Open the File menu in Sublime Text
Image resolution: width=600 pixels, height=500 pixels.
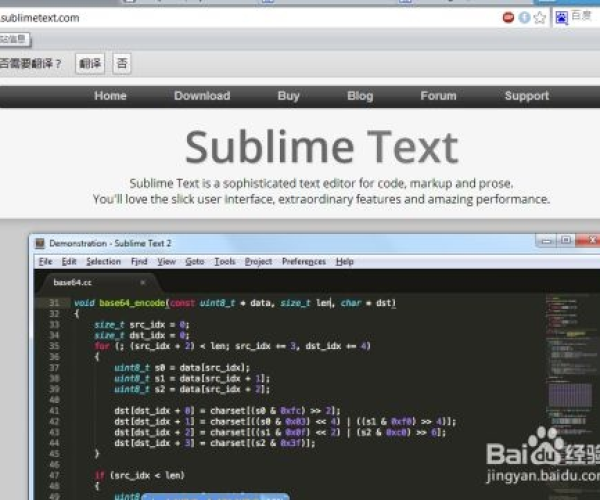(46, 262)
